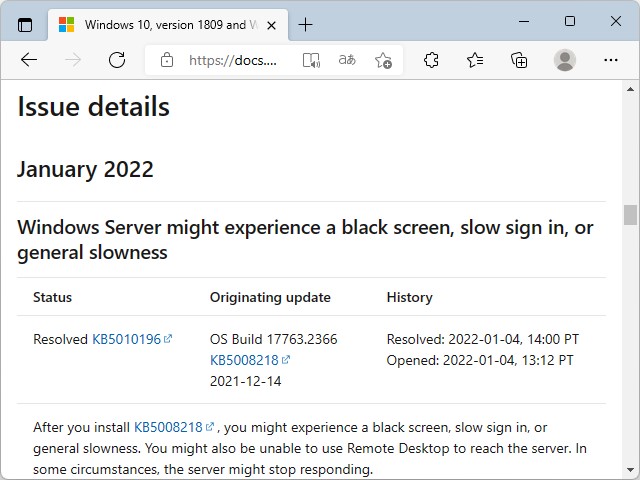Viewport: 640px width, 480px height.
Task: Click the scroll down arrow
Action: [x=630, y=470]
